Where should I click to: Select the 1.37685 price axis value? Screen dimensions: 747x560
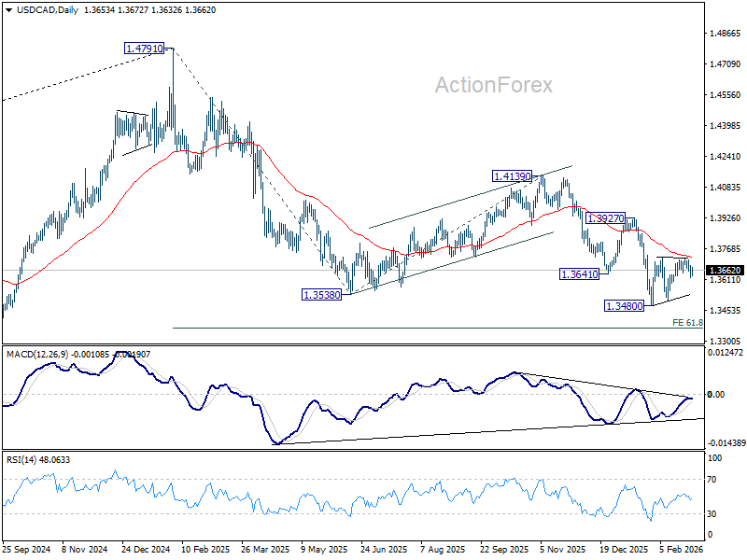[x=726, y=248]
